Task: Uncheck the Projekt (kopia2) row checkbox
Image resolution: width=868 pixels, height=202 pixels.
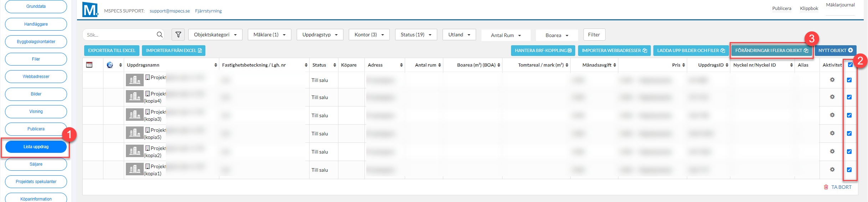Action: [x=849, y=151]
